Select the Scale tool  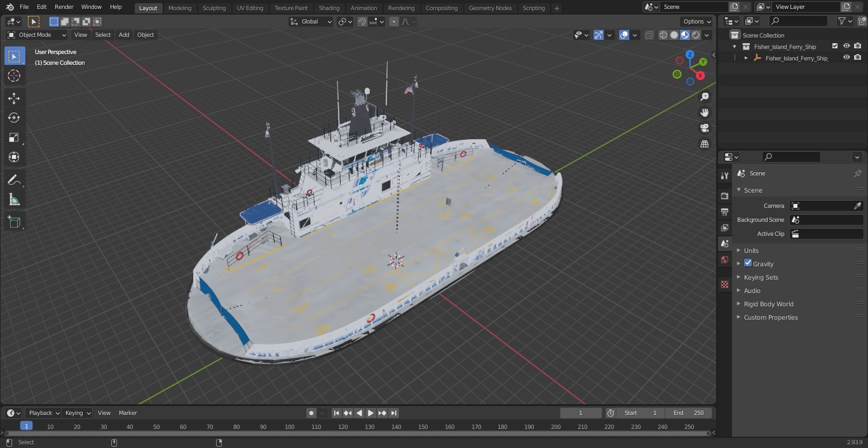pyautogui.click(x=14, y=137)
